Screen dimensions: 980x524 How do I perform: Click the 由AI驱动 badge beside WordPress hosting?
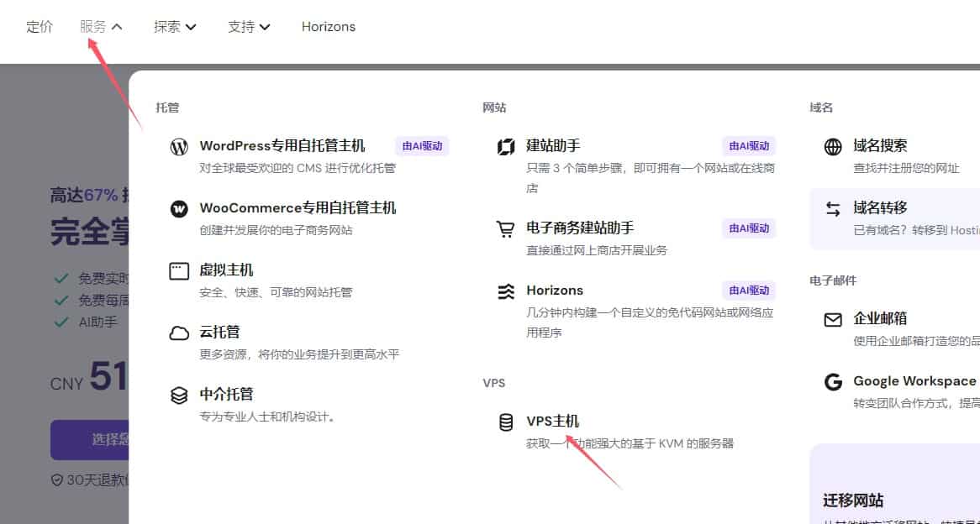pos(422,146)
